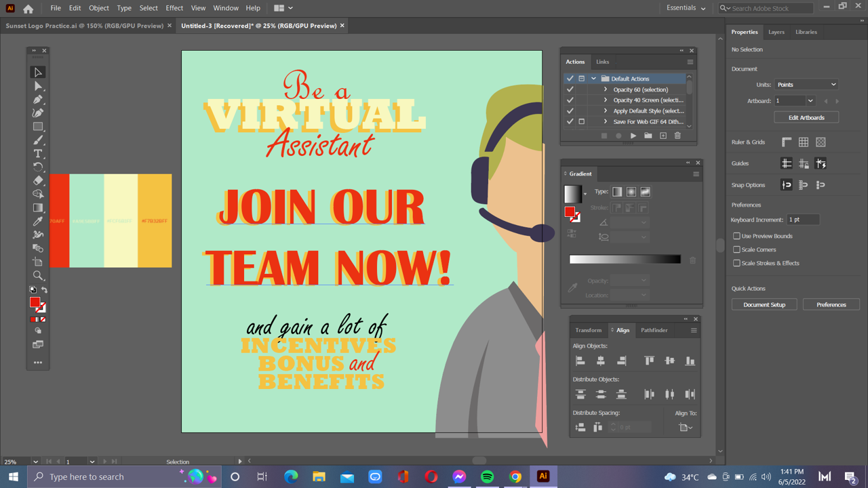Select the Selection tool arrow

pos(38,73)
